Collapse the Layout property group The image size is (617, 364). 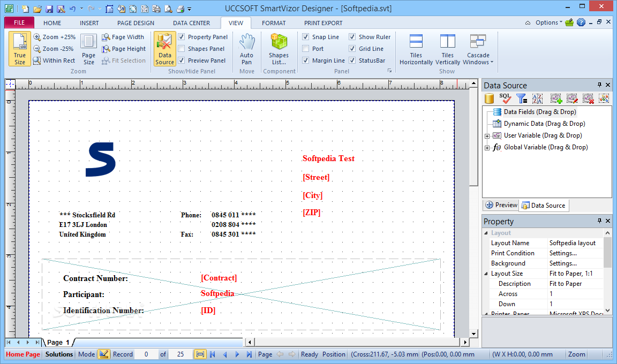(486, 233)
